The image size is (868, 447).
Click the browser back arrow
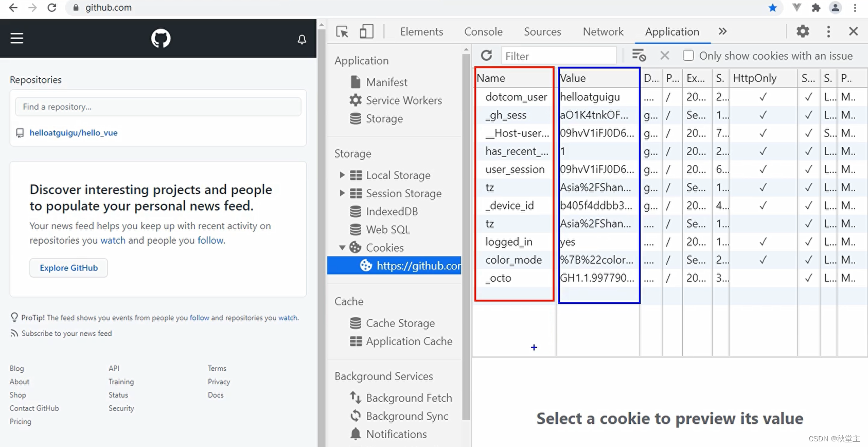[13, 8]
